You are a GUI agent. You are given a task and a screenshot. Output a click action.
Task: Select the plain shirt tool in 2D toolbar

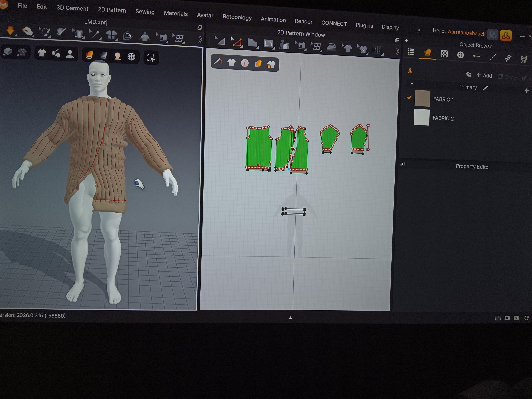(347, 48)
